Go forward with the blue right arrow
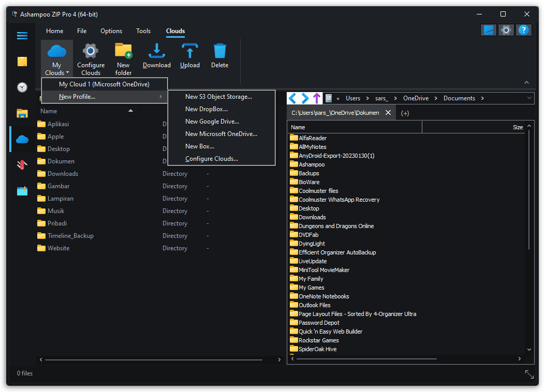 tap(305, 98)
